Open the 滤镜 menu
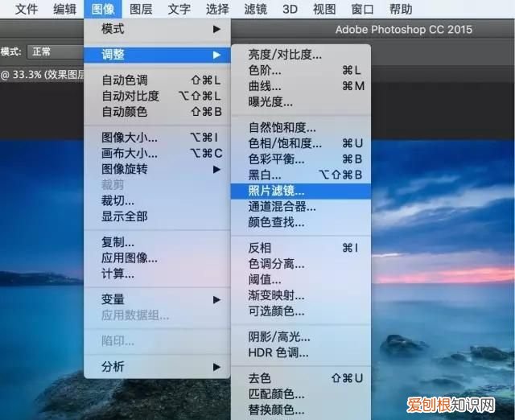This screenshot has width=515, height=420. pos(255,9)
